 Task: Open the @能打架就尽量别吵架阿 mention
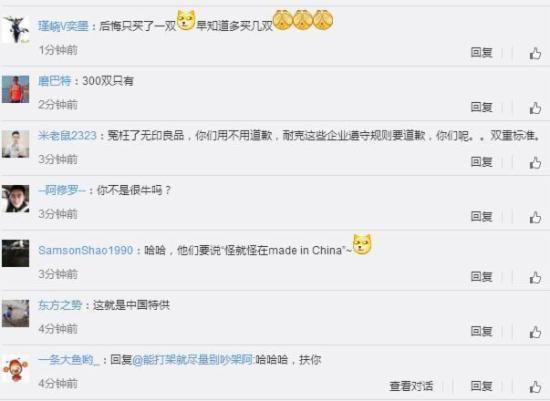click(193, 360)
